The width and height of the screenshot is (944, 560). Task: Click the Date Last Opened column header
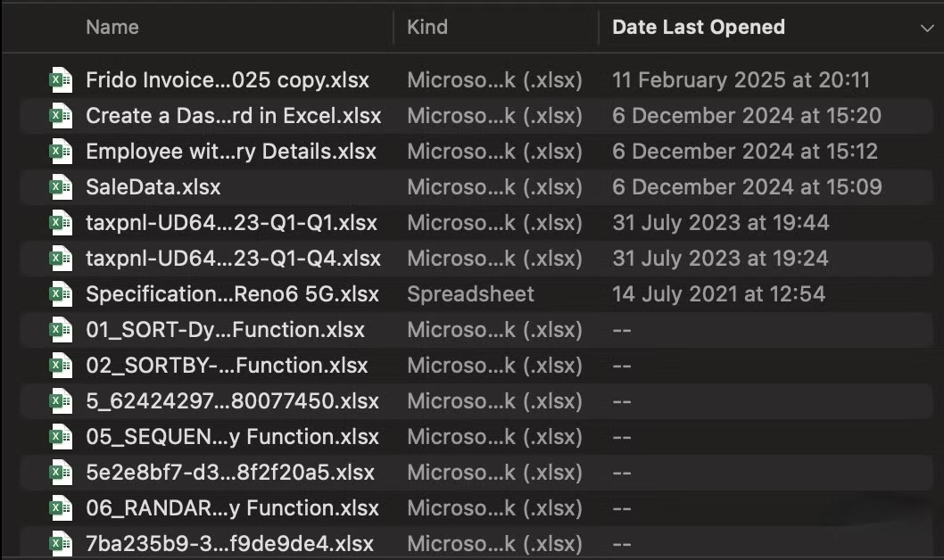pyautogui.click(x=699, y=27)
